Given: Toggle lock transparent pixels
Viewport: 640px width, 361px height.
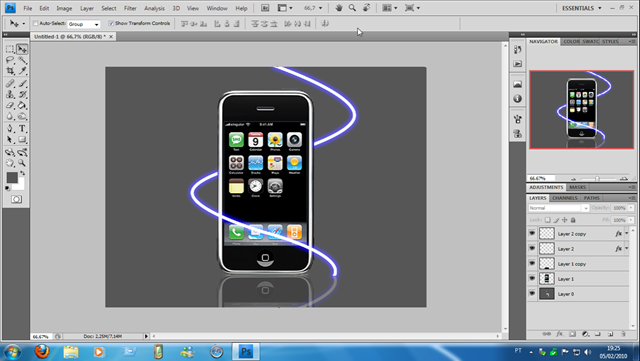Looking at the screenshot, I should tap(548, 220).
